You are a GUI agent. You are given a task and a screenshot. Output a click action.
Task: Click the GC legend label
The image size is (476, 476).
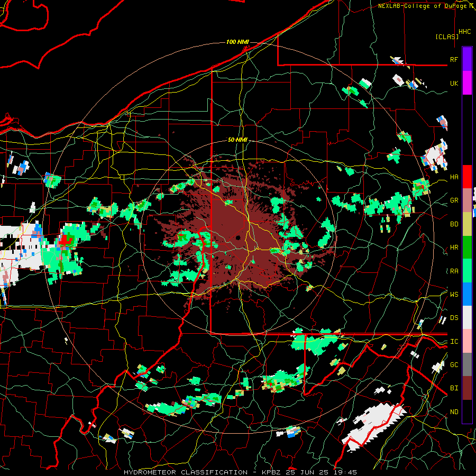tap(454, 364)
